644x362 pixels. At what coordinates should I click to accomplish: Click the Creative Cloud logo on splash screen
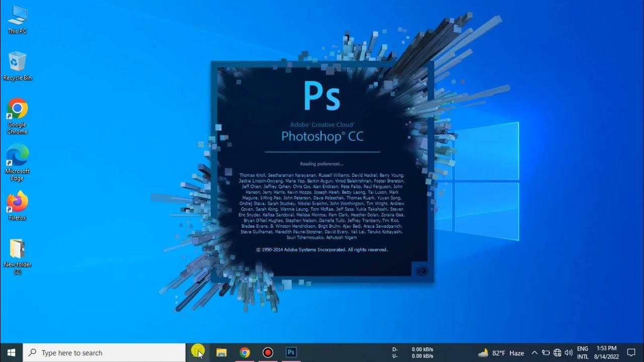click(422, 271)
